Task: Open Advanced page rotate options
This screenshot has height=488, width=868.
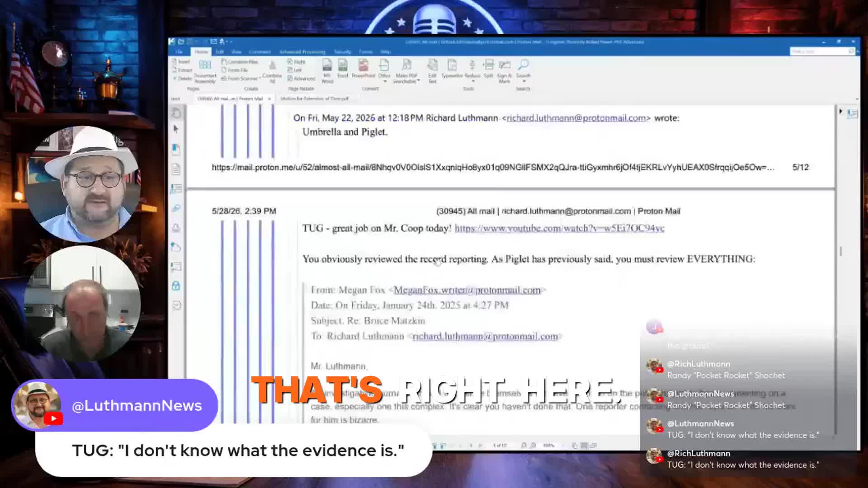Action: tap(301, 78)
